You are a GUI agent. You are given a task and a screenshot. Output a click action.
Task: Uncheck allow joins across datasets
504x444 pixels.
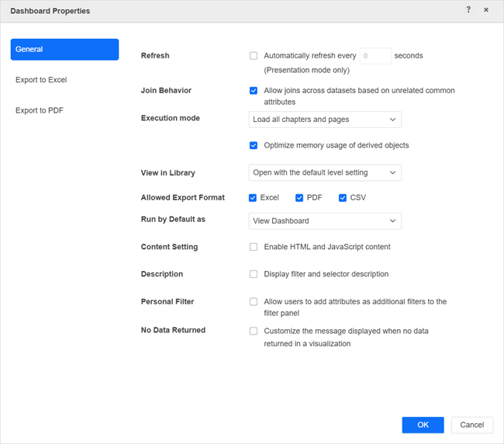tap(254, 91)
